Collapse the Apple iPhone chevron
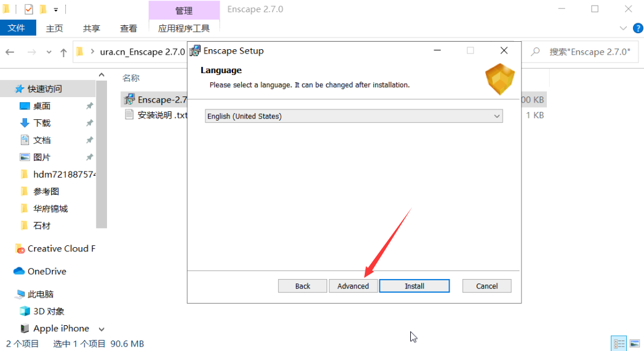Viewport: 644px width, 351px height. point(101,329)
